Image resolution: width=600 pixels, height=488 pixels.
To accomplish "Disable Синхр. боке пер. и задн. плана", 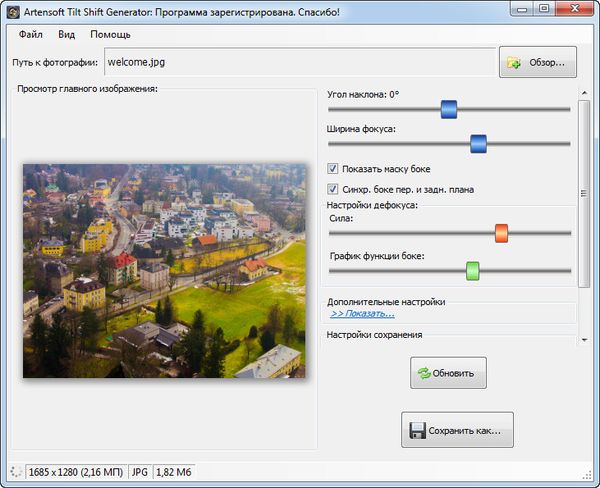I will (334, 189).
